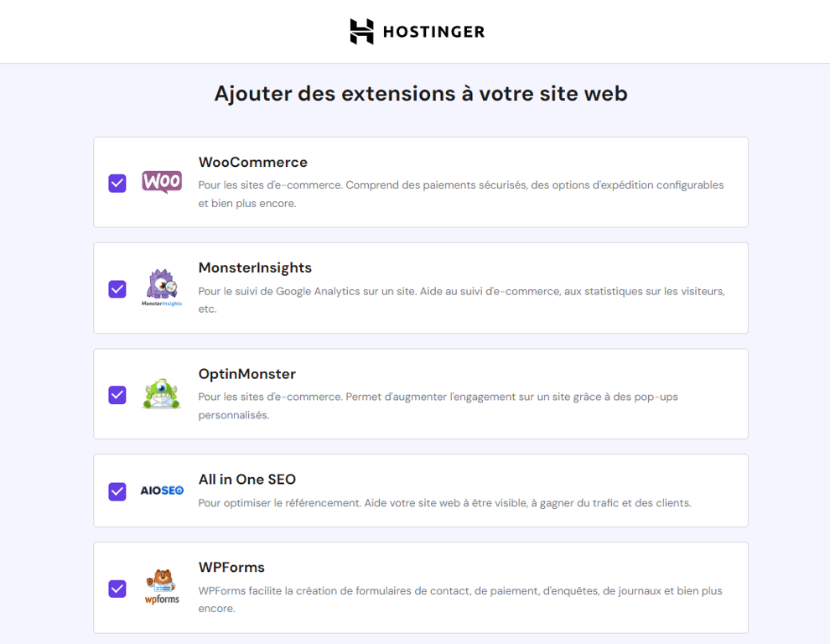Click the HOSTINGER wordmark in the header
830x644 pixels.
tap(433, 31)
